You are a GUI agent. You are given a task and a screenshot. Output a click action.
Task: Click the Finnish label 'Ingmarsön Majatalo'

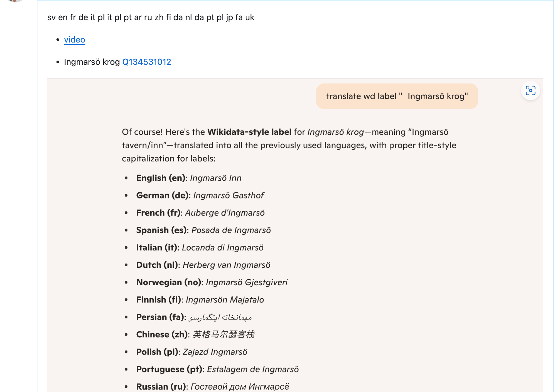(225, 300)
